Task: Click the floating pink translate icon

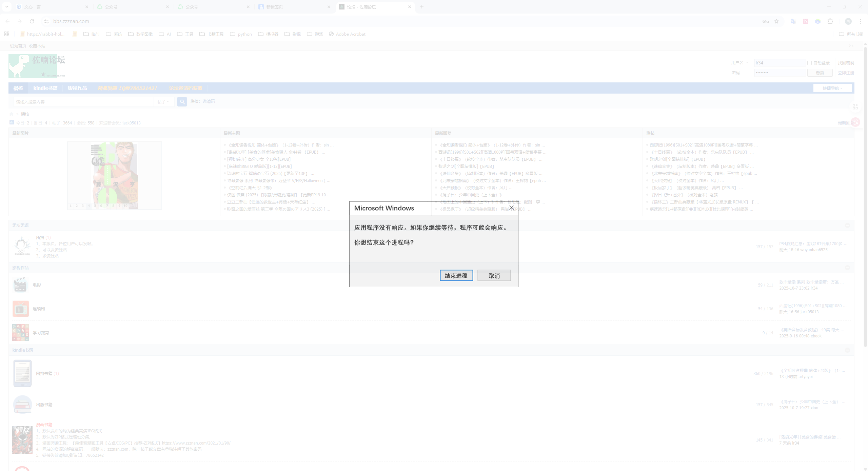Action: (x=855, y=122)
